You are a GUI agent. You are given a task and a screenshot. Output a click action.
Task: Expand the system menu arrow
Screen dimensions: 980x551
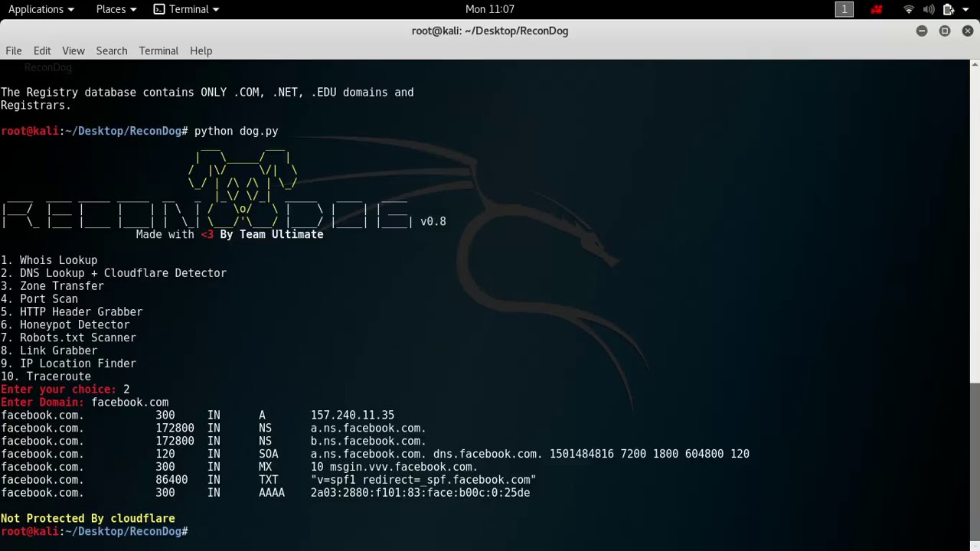(965, 9)
